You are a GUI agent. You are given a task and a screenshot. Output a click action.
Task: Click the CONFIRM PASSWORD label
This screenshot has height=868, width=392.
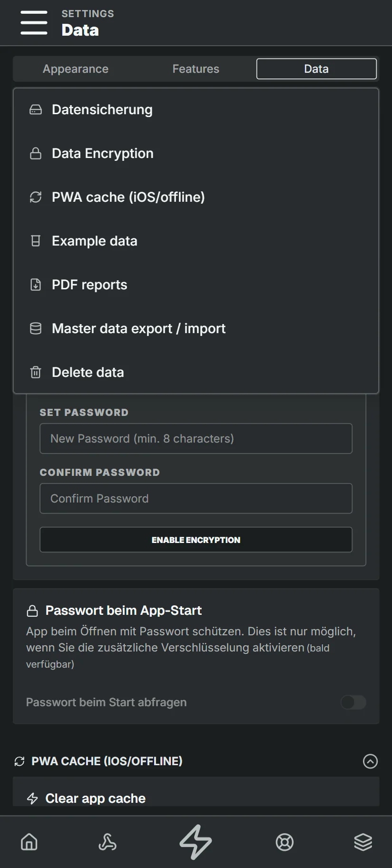[x=100, y=473]
